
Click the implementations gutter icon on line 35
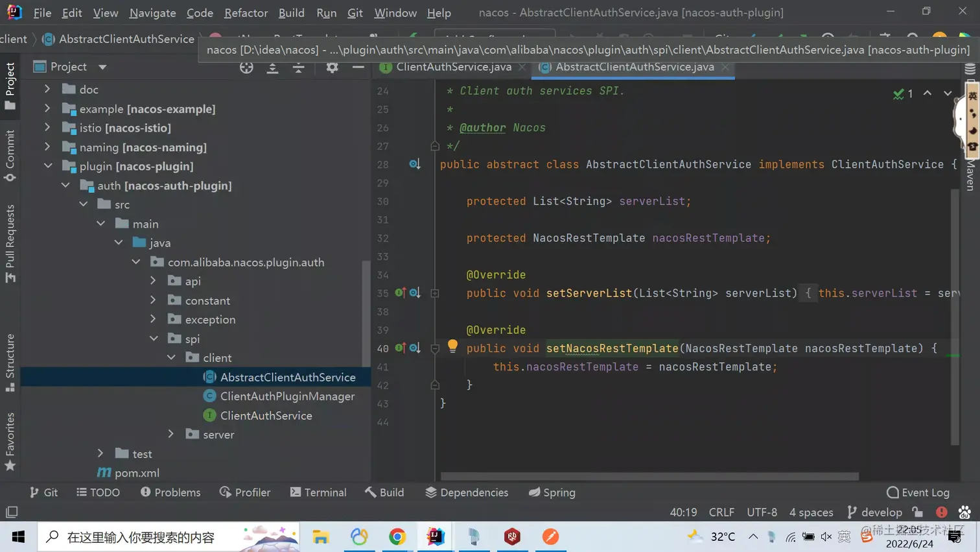[415, 293]
